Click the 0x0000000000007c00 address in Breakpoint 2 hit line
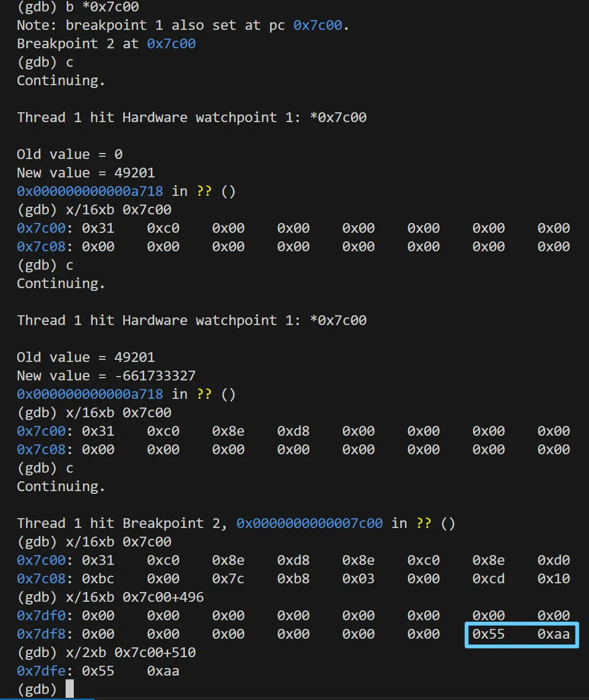Image resolution: width=589 pixels, height=700 pixels. tap(309, 524)
